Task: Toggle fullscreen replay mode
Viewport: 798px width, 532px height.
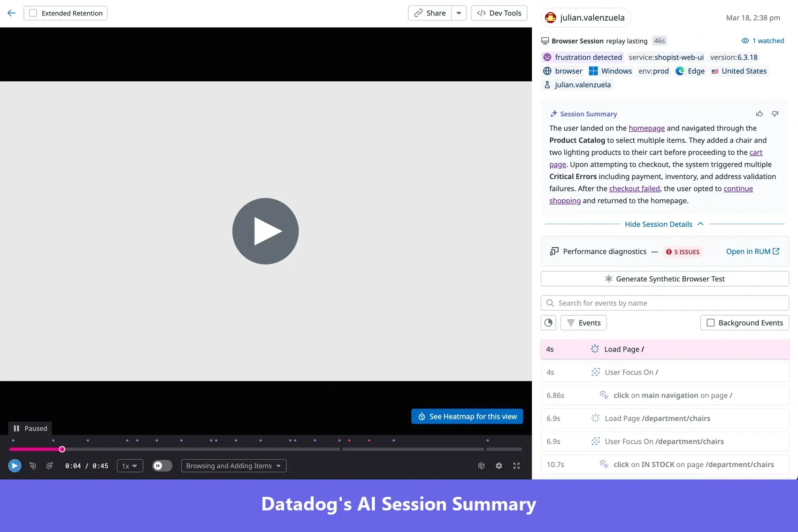Action: 516,466
